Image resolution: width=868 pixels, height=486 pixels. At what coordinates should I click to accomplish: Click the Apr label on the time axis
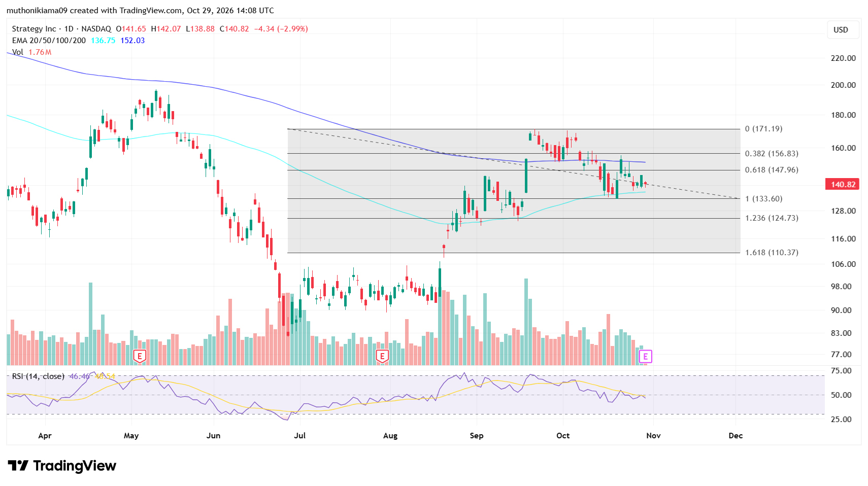[45, 436]
